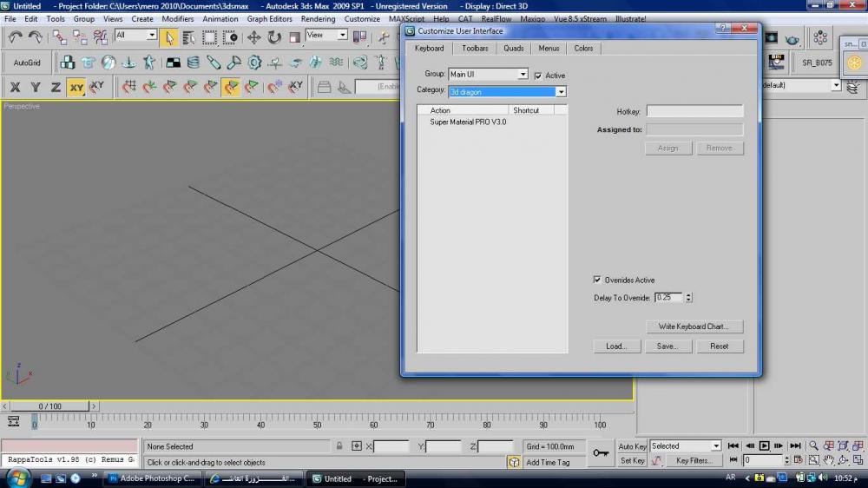Restrict to X axis button

coord(15,87)
